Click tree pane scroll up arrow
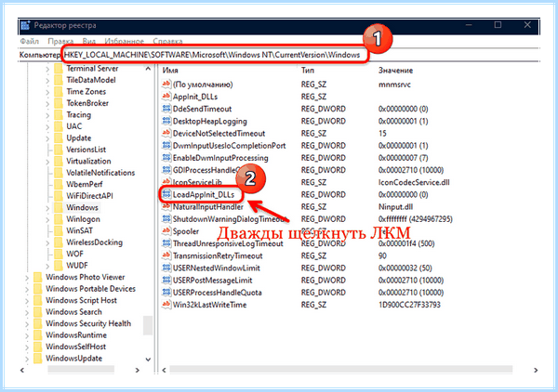The width and height of the screenshot is (558, 392). point(148,69)
